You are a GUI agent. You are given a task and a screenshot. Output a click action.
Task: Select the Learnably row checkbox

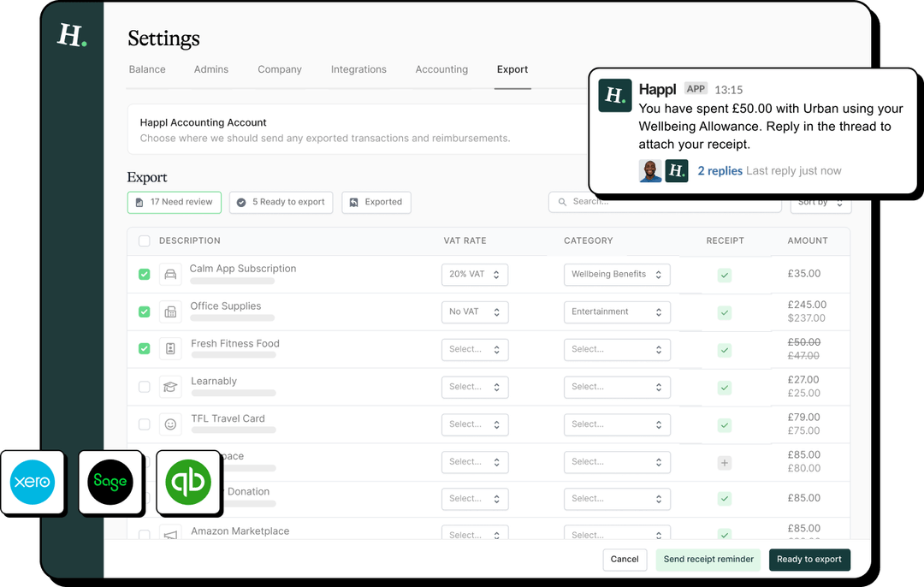pos(144,387)
